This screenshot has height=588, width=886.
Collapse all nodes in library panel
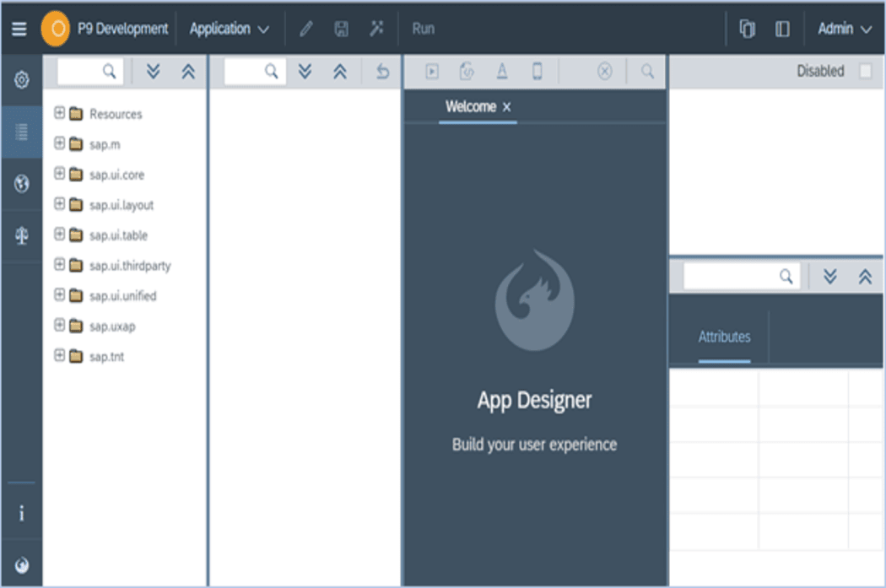(188, 71)
